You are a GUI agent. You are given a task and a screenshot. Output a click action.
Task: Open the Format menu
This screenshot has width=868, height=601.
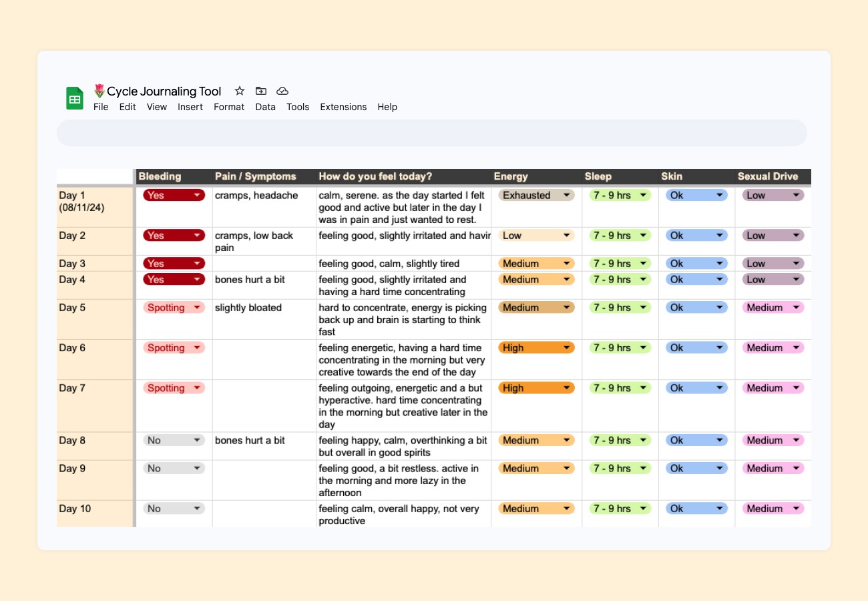click(x=229, y=107)
